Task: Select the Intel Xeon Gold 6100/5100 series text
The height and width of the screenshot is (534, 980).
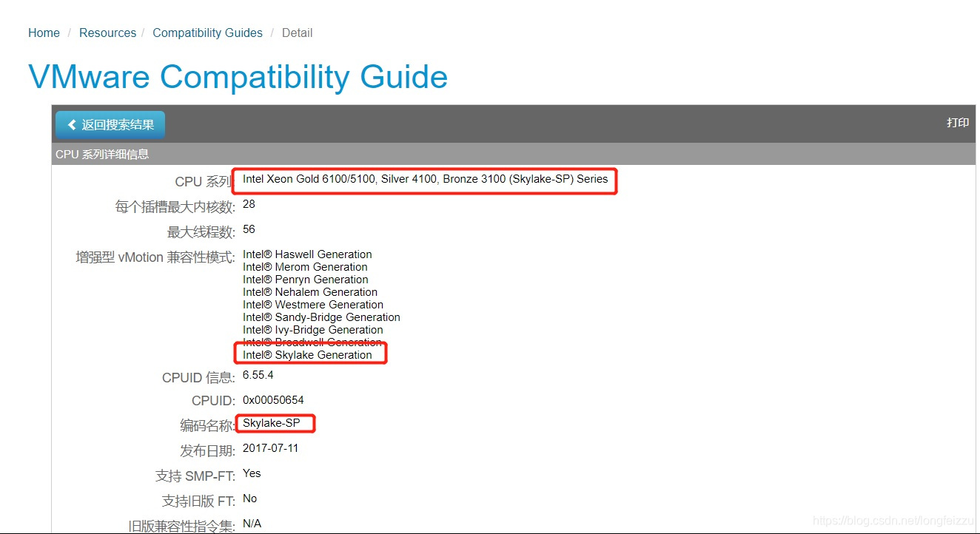Action: [425, 179]
